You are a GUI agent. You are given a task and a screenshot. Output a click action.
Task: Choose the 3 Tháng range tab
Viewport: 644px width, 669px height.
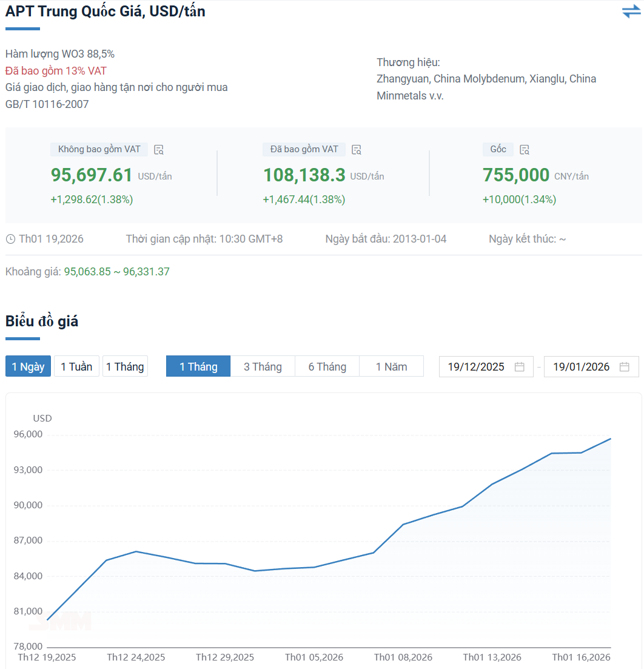263,367
